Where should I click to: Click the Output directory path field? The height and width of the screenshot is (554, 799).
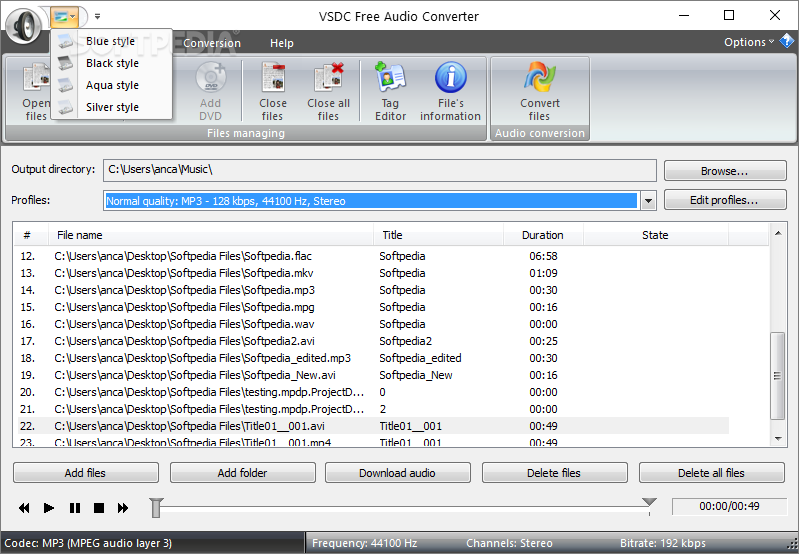(x=380, y=170)
